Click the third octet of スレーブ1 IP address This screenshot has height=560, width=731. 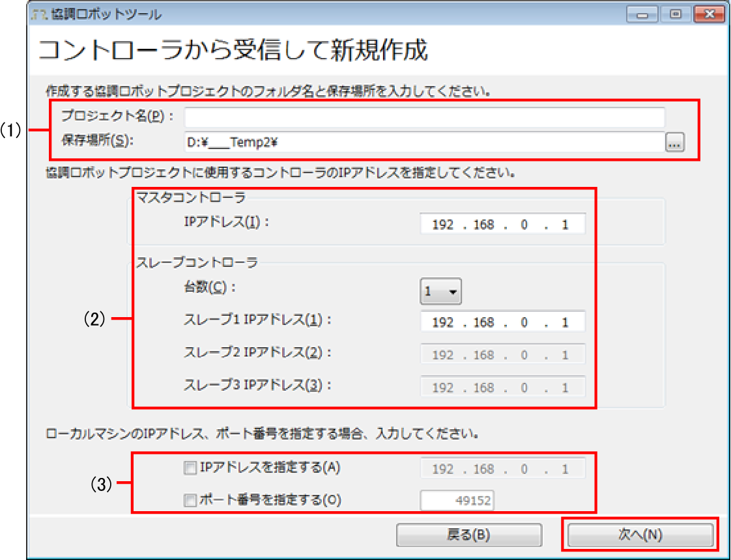tap(524, 322)
